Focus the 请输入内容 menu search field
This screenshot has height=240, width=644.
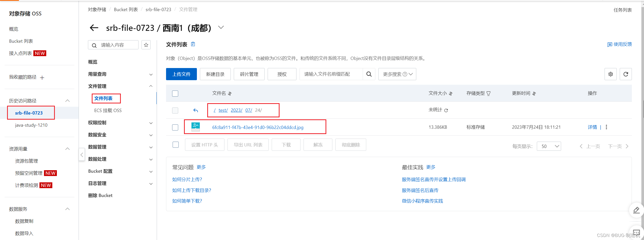tap(113, 45)
